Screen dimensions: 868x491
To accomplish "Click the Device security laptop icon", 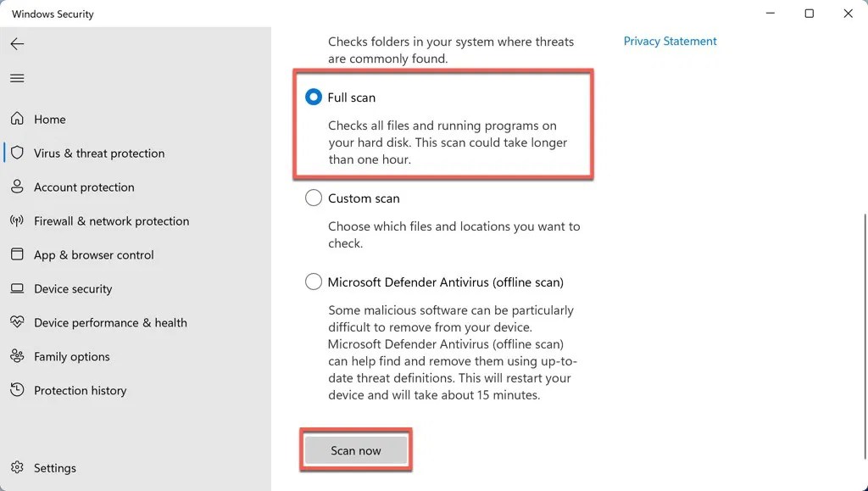I will point(18,288).
